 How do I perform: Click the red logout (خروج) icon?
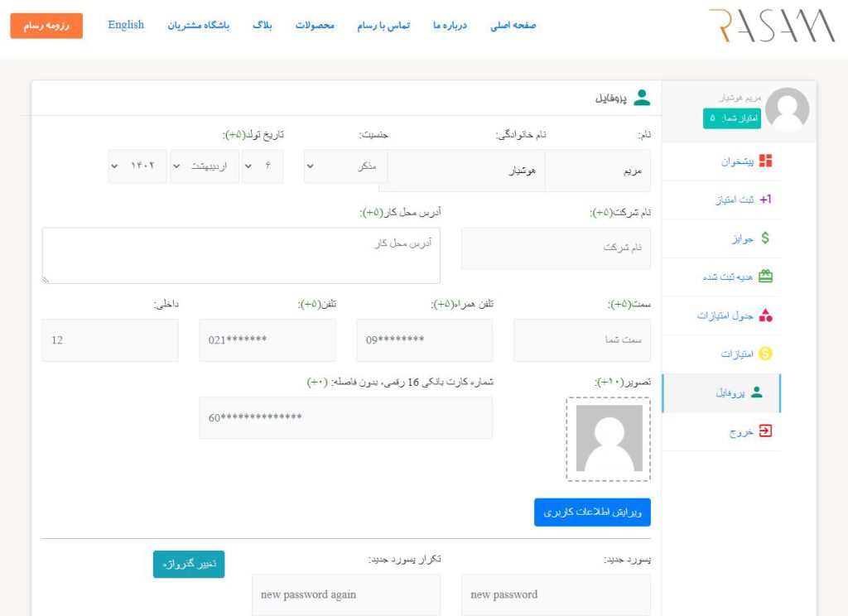[765, 431]
